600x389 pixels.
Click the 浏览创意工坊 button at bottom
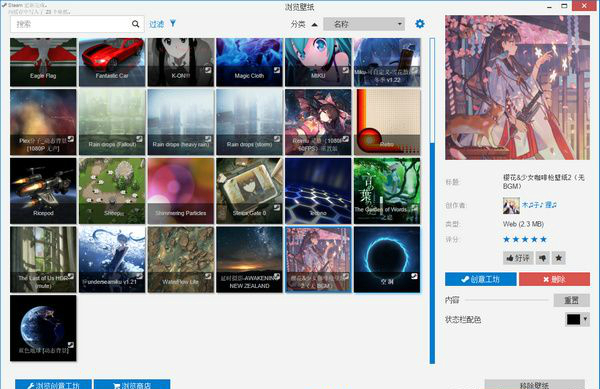tap(54, 384)
